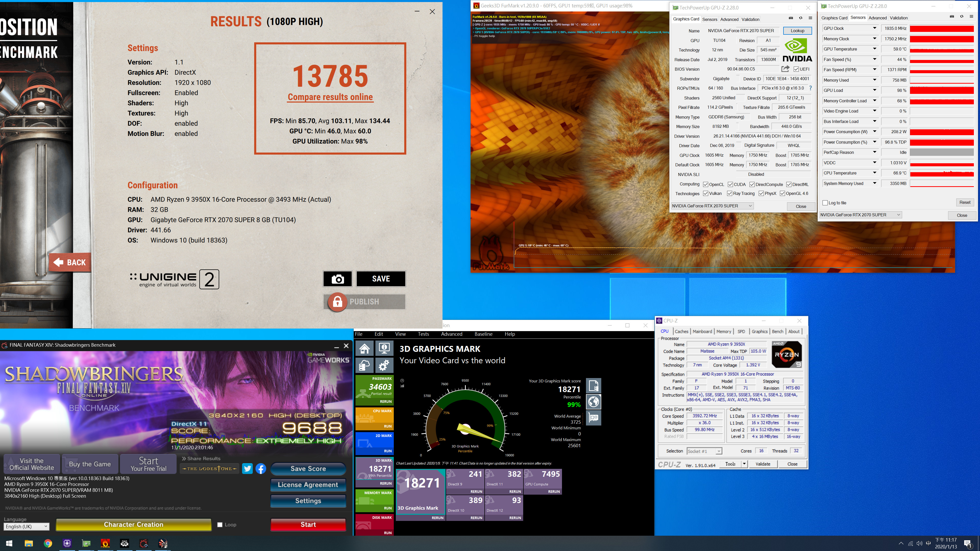Open the CPU-Z Tools dropdown arrow
Image resolution: width=980 pixels, height=551 pixels.
click(x=744, y=464)
